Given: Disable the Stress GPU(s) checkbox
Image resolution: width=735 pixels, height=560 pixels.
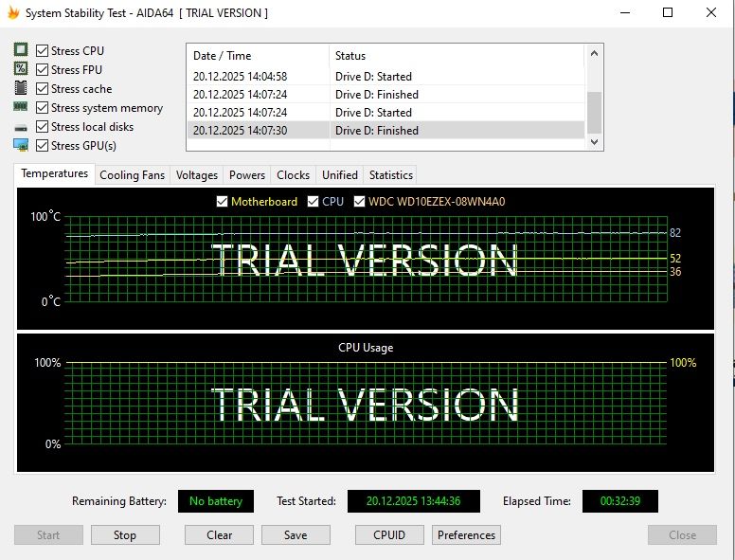Looking at the screenshot, I should pyautogui.click(x=43, y=145).
